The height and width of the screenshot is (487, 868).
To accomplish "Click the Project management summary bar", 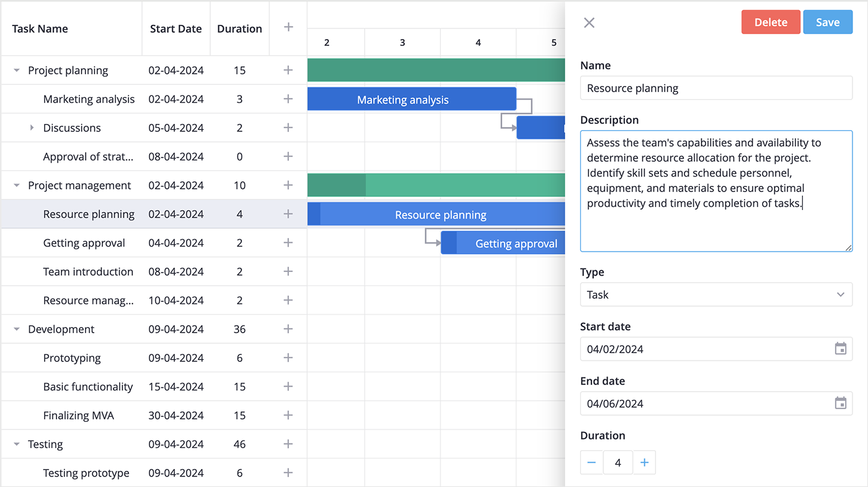I will (x=436, y=185).
